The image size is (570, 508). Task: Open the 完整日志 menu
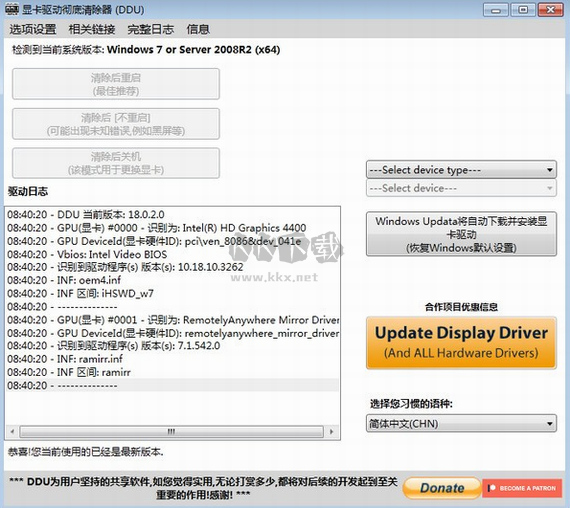pos(150,29)
